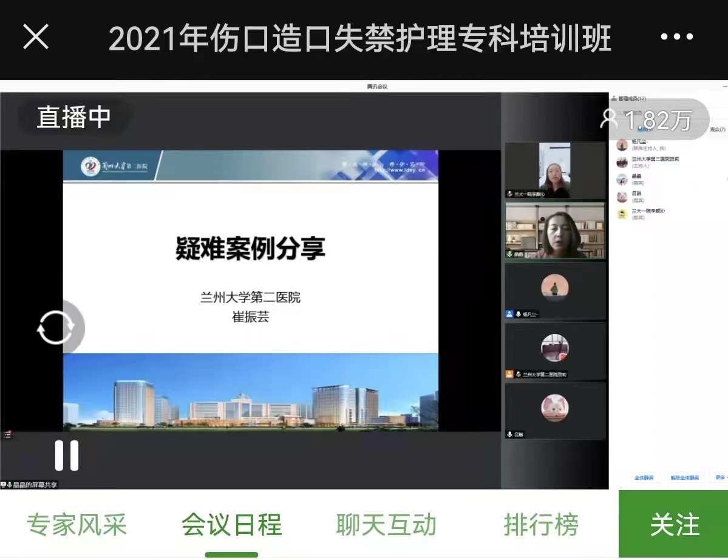Viewport: 728px width, 560px height.
Task: Select the participant tile with sunset avatar
Action: click(x=556, y=291)
